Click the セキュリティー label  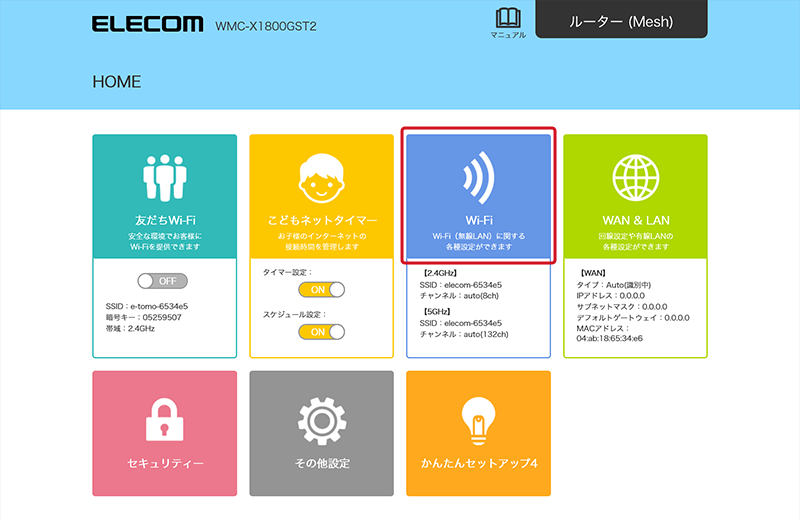[165, 463]
